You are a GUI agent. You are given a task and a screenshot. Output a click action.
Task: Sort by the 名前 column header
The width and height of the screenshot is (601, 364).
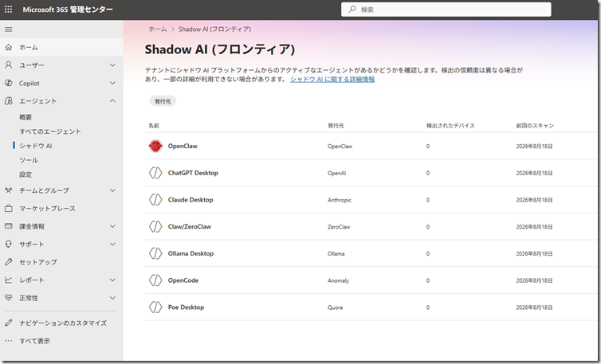(x=154, y=126)
